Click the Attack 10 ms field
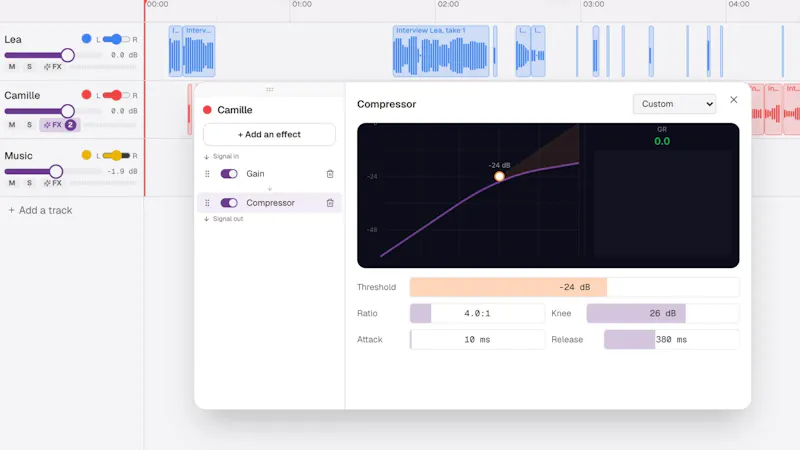 pyautogui.click(x=478, y=340)
